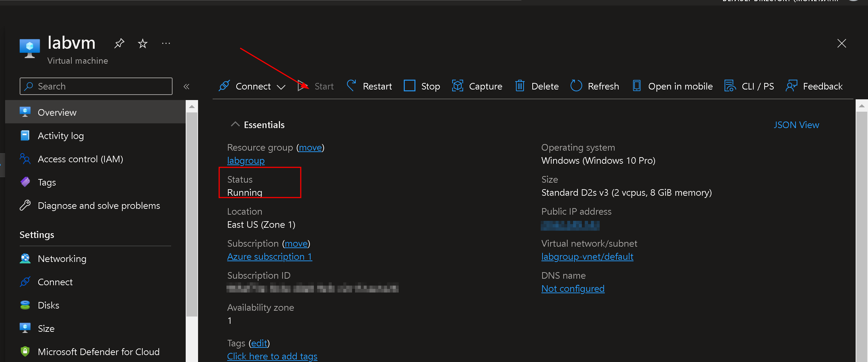Screen dimensions: 868x362
Task: Click the Diagnose wrench icon
Action: (x=25, y=205)
